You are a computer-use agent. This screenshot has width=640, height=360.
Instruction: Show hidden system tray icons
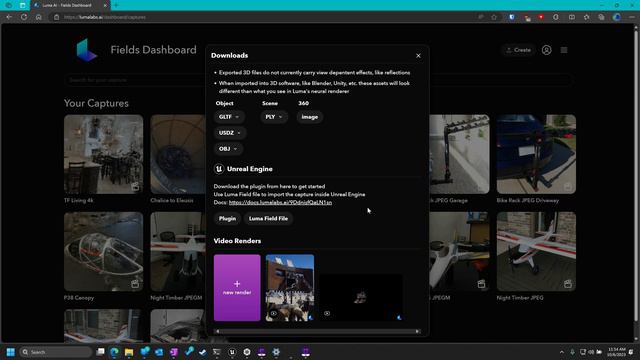562,352
